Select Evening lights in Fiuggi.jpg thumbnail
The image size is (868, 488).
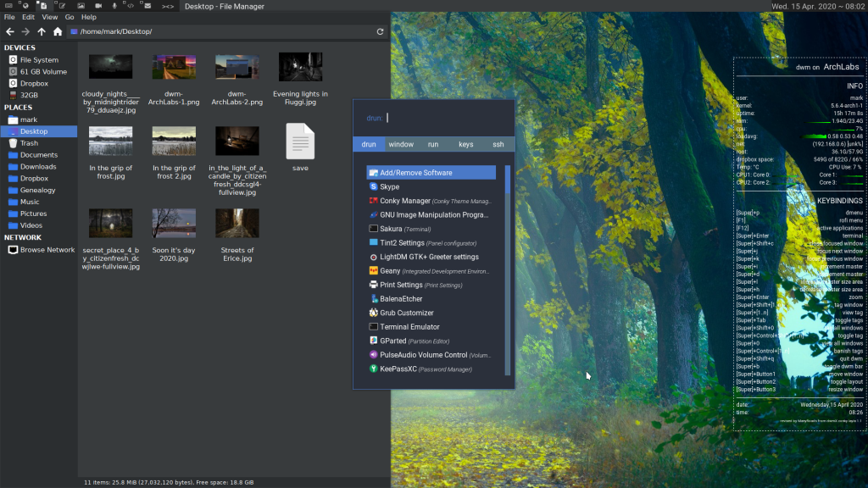[301, 67]
